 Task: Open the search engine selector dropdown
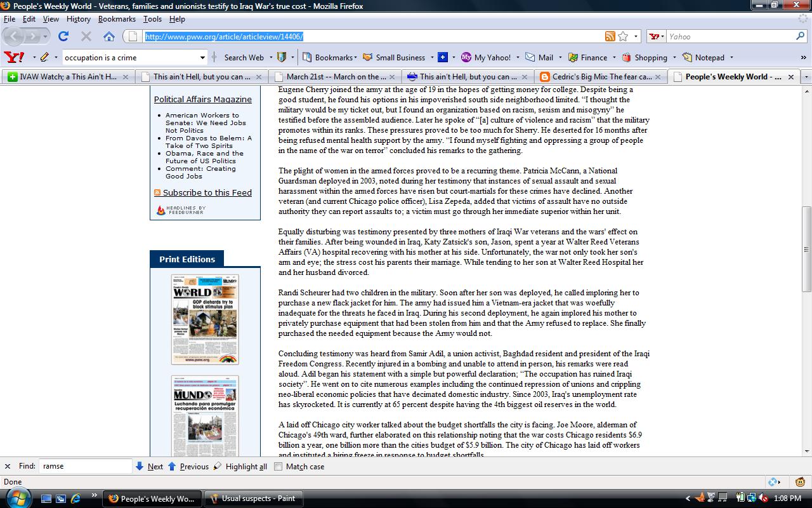[x=657, y=36]
